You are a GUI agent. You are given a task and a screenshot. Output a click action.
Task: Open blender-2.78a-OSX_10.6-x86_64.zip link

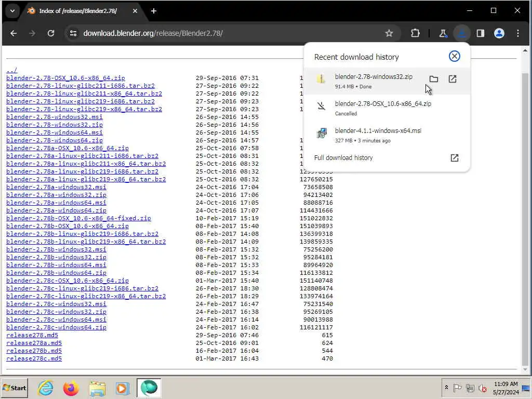pyautogui.click(x=68, y=148)
